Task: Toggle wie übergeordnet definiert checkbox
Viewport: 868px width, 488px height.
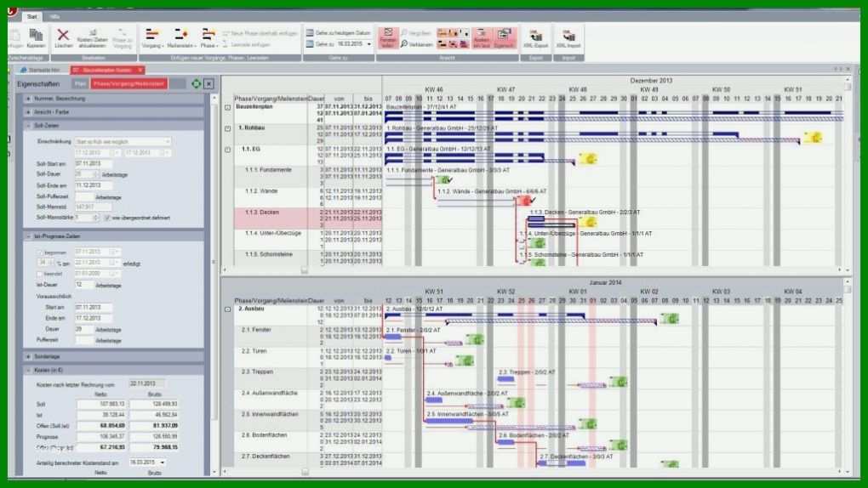Action: tap(107, 218)
